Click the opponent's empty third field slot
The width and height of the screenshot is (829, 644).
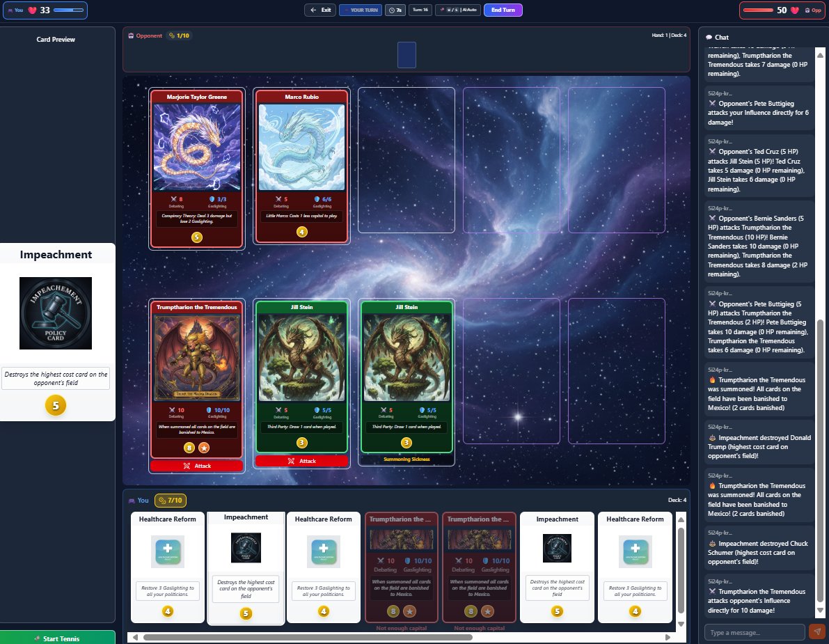click(406, 160)
